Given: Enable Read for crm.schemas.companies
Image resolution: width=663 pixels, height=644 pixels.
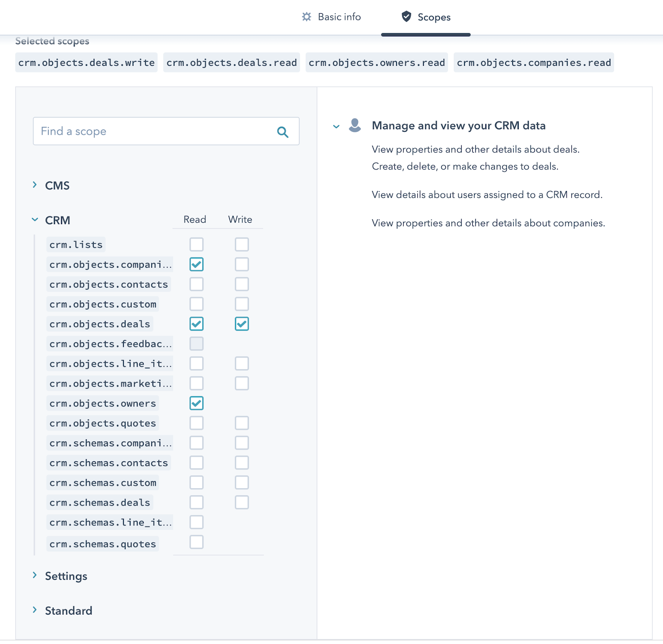Looking at the screenshot, I should [x=196, y=443].
